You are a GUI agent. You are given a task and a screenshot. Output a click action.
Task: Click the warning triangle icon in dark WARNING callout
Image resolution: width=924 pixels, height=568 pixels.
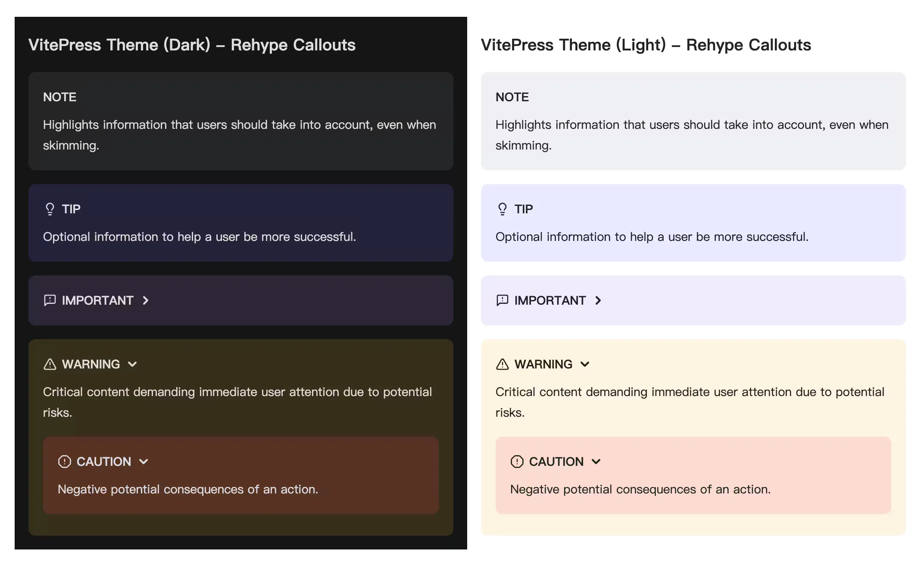point(50,364)
